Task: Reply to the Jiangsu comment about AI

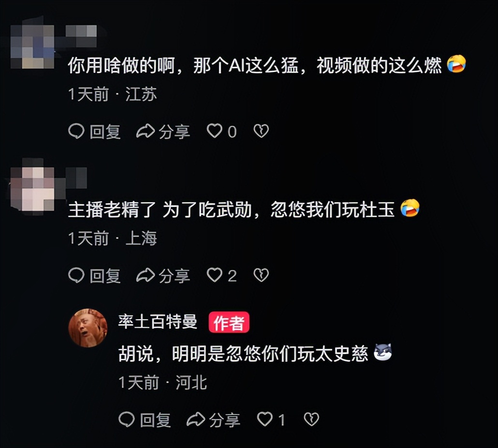Action: (94, 131)
